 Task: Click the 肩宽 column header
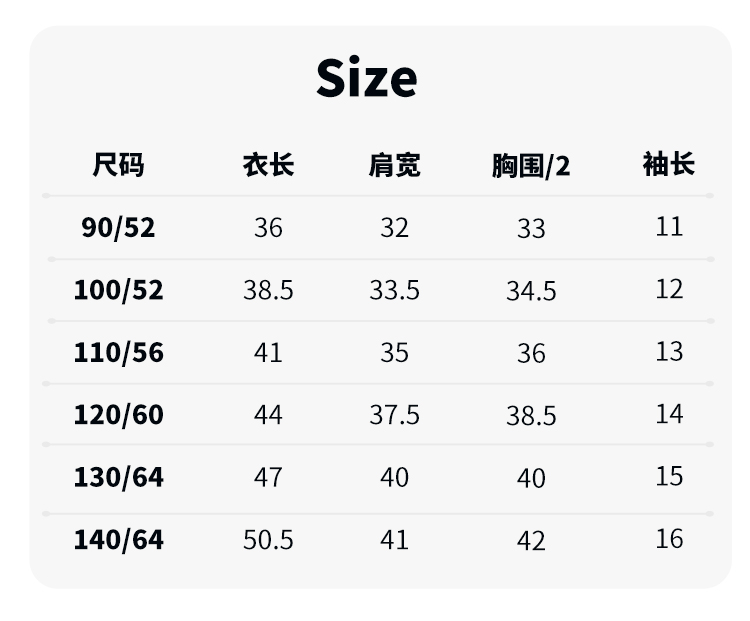click(x=394, y=165)
